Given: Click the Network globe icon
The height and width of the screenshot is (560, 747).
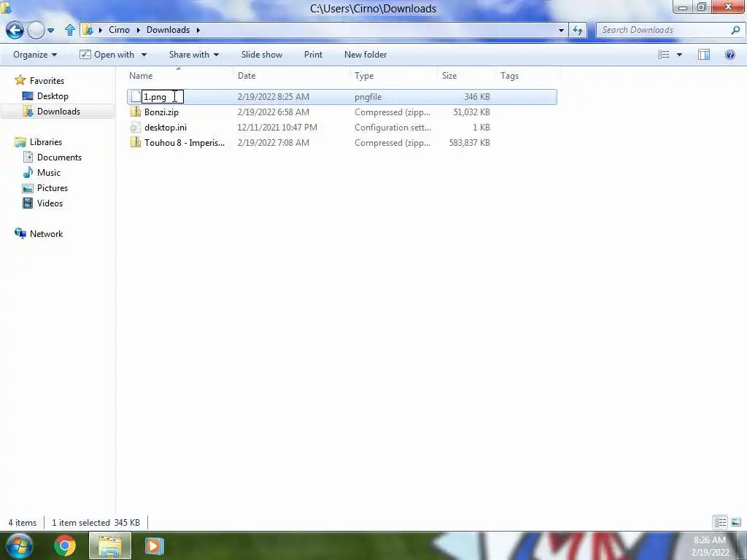Looking at the screenshot, I should [x=20, y=233].
